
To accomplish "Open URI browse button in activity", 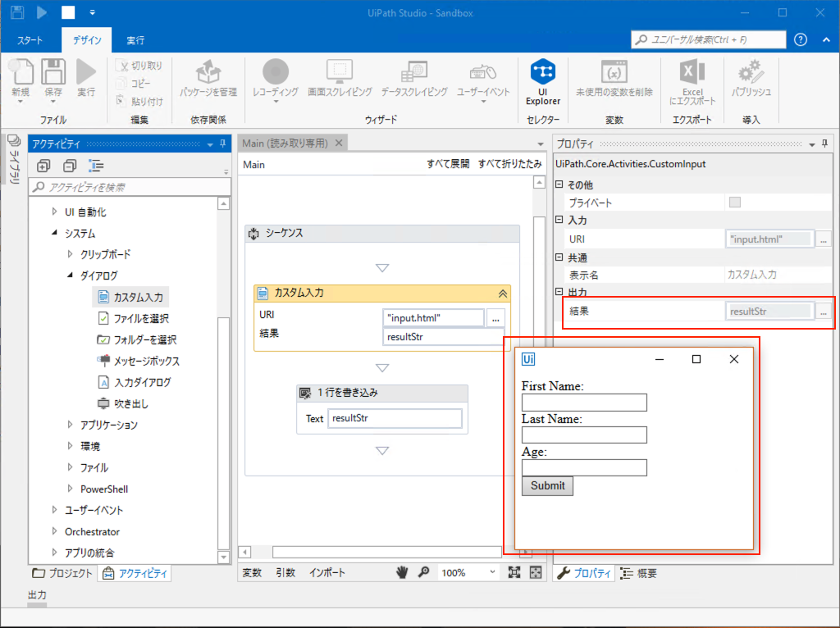I will [x=495, y=318].
